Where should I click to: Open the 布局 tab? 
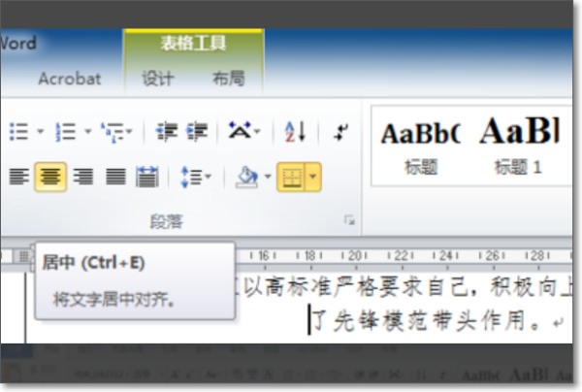point(228,79)
